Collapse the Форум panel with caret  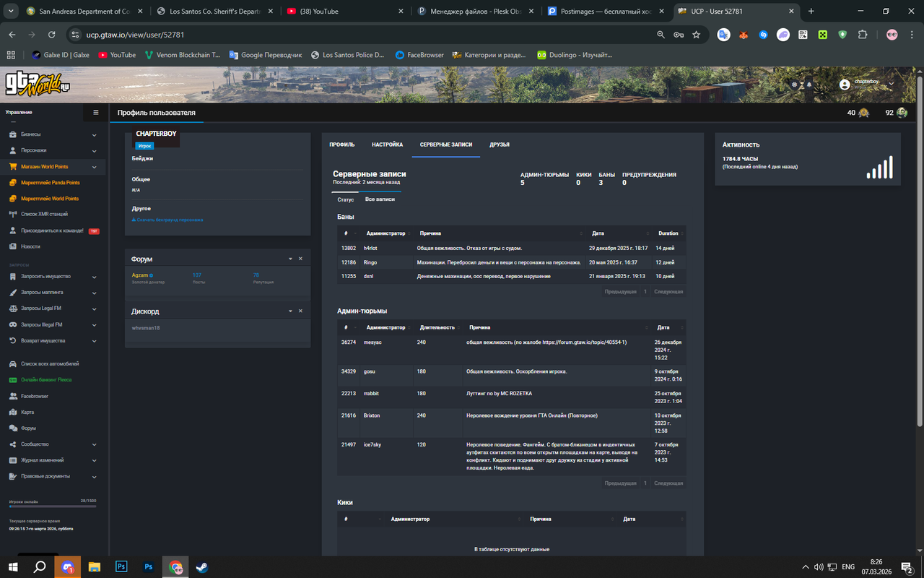291,259
